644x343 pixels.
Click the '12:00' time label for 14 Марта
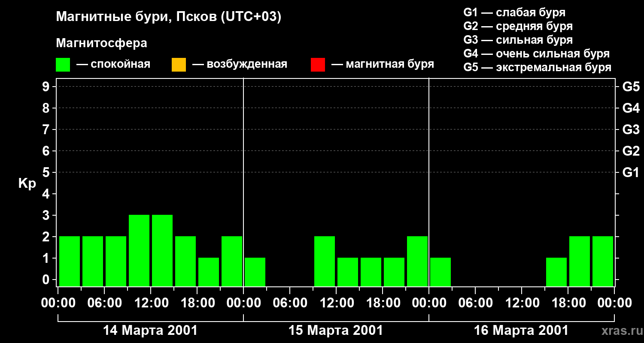151,303
